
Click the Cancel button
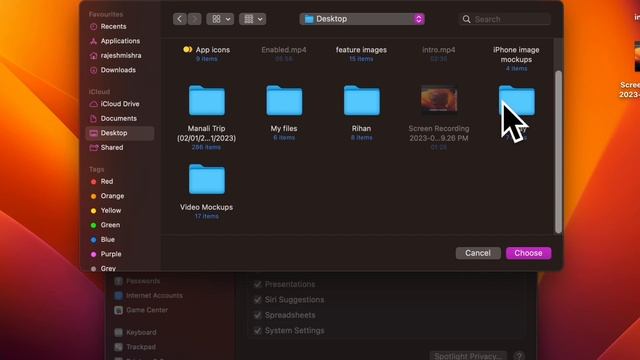[x=478, y=253]
